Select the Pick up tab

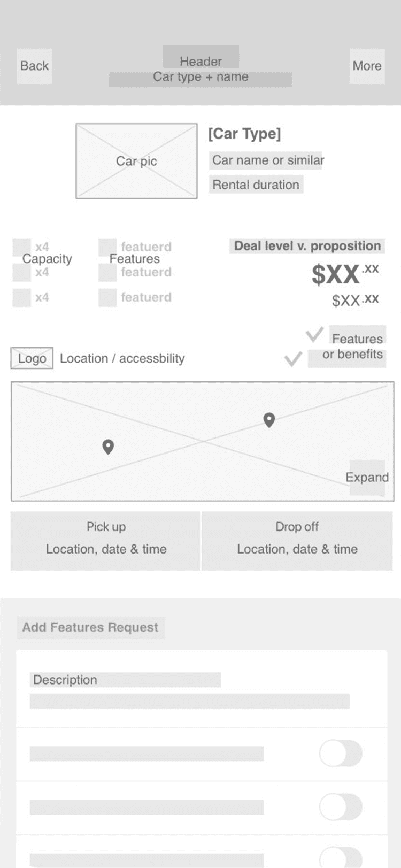(106, 541)
